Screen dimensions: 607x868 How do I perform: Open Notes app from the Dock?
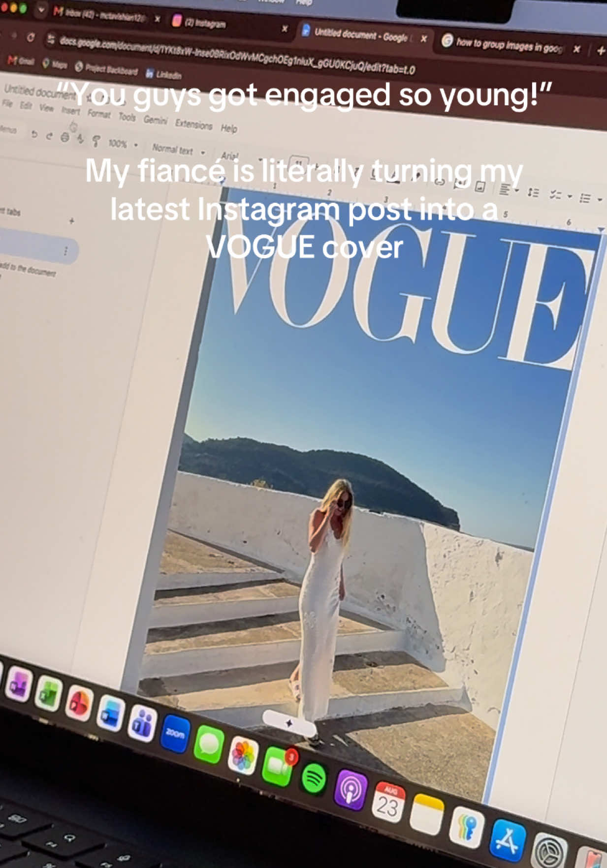[x=426, y=815]
